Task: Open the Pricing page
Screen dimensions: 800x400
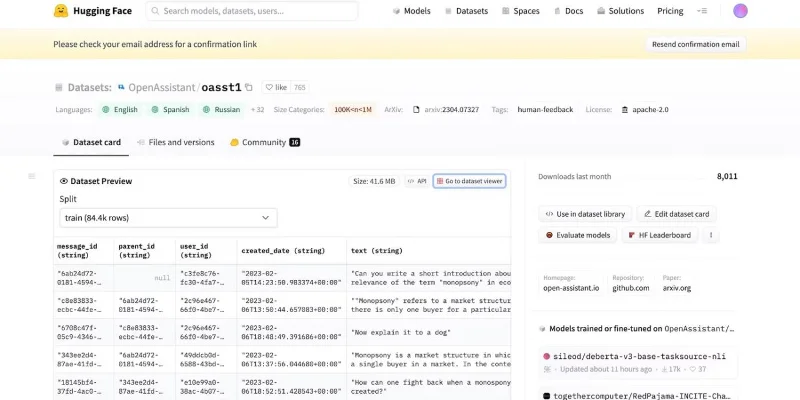Action: point(670,11)
